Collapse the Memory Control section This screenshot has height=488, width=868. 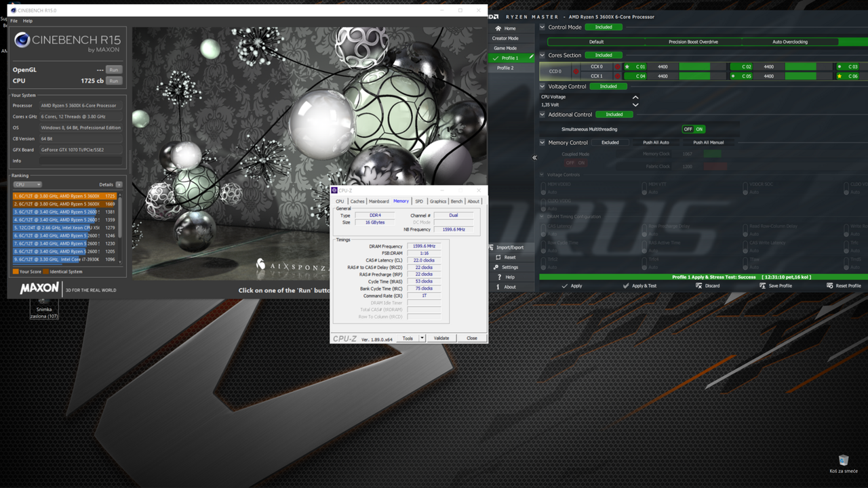[x=542, y=142]
